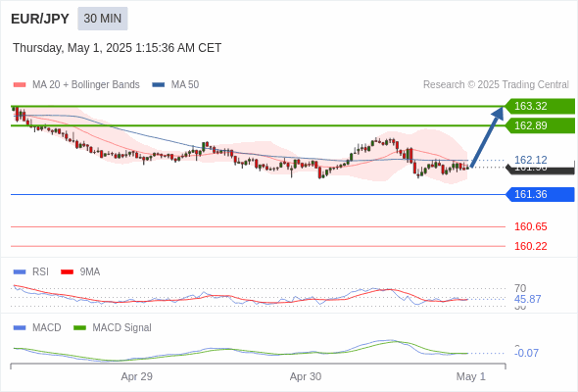Click the Apr 29 date axis label
Viewport: 578px width, 392px height.
[x=137, y=376]
